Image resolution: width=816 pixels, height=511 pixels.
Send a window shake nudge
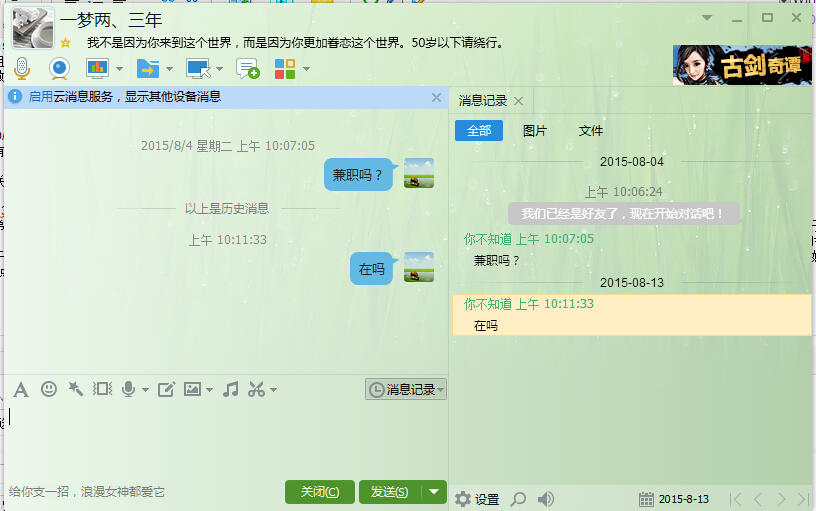tap(103, 389)
